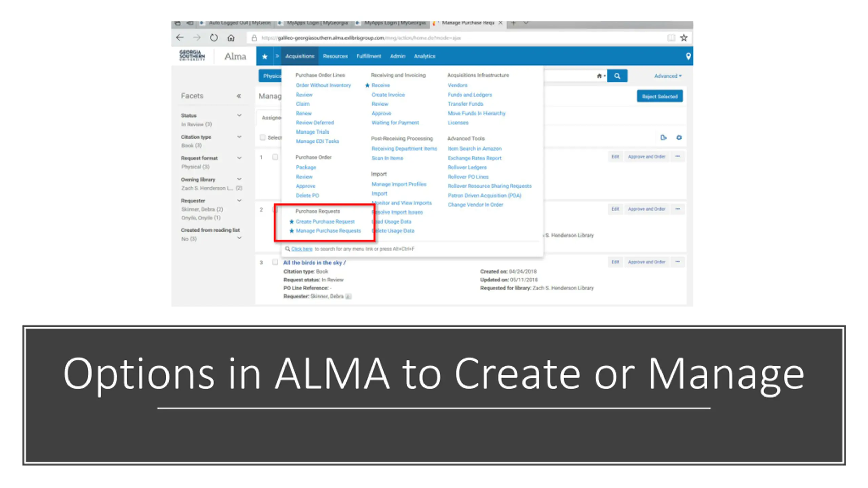Open the Resources menu
Viewport: 868px width, 488px height.
(335, 56)
